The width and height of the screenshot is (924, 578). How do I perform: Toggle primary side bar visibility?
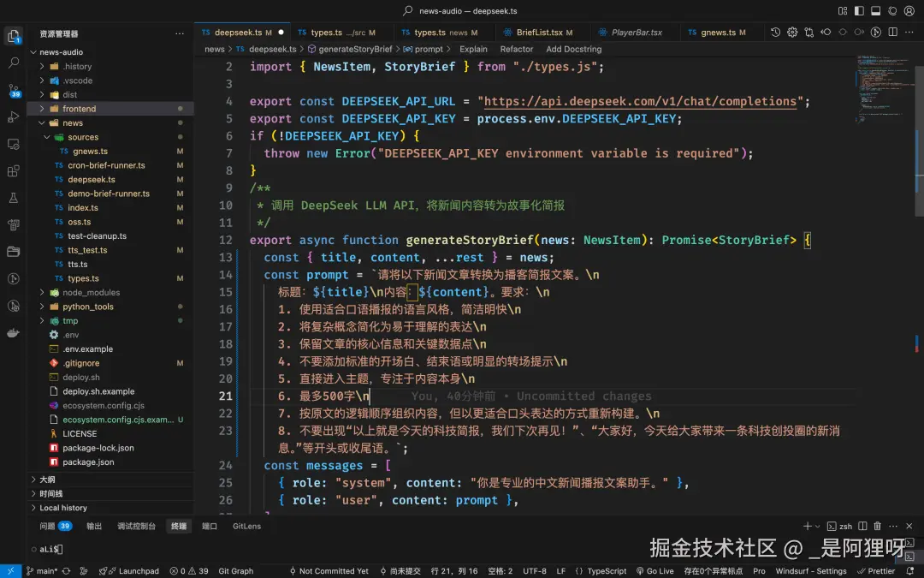[x=859, y=10]
